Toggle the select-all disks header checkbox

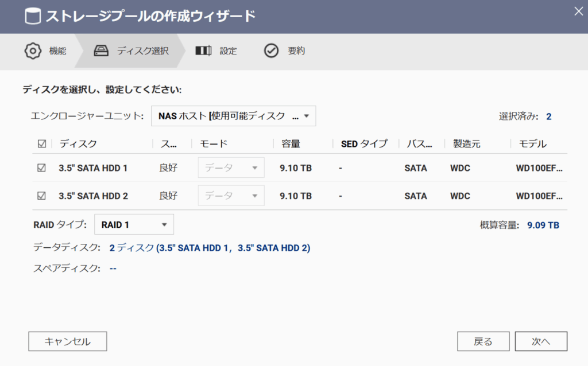[x=41, y=144]
